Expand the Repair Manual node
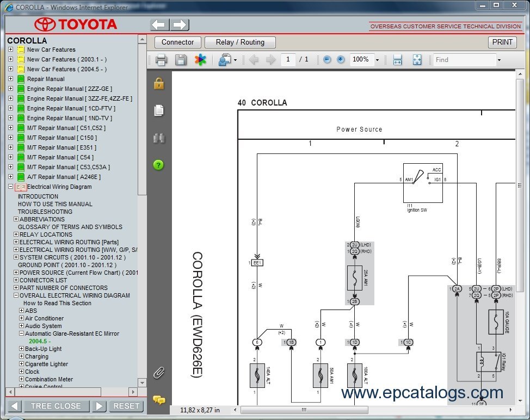 (10, 79)
